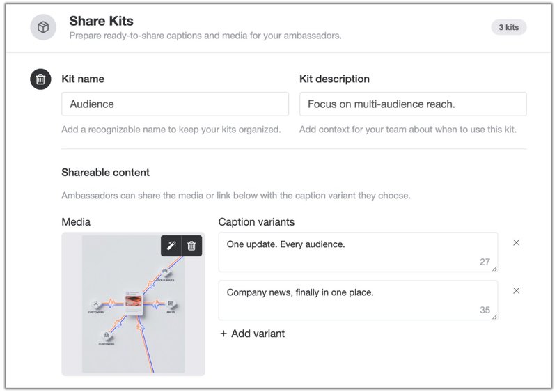Click inside the 'Company news' caption text area

click(x=358, y=300)
